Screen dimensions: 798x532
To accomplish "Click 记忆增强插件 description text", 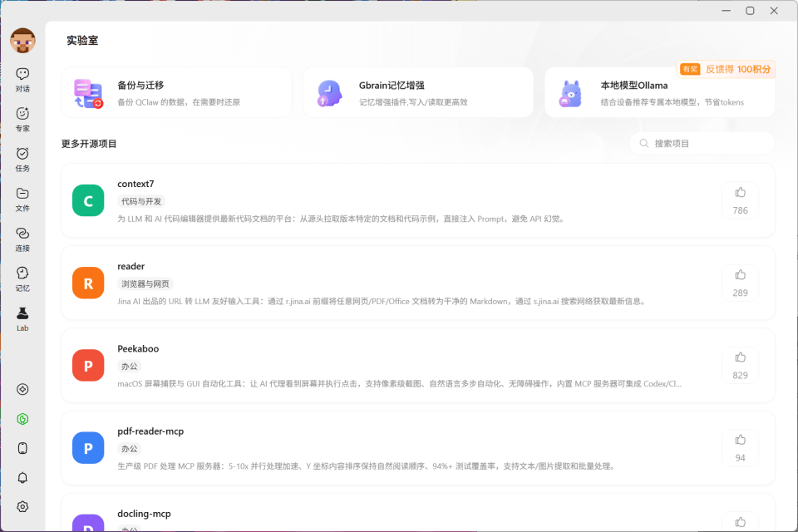I will (x=413, y=102).
